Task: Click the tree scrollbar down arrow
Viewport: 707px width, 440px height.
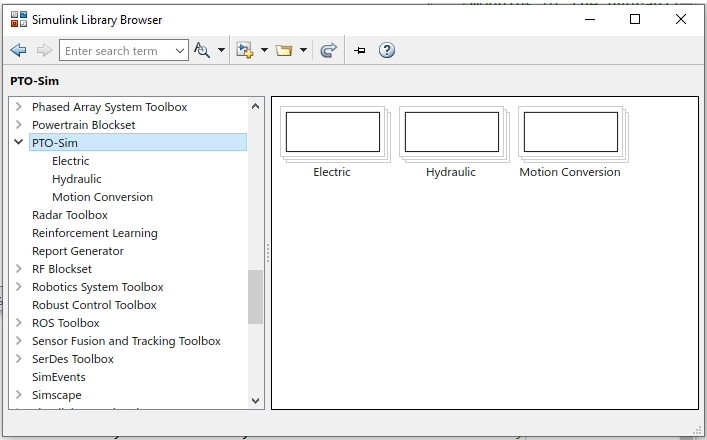Action: [x=255, y=400]
